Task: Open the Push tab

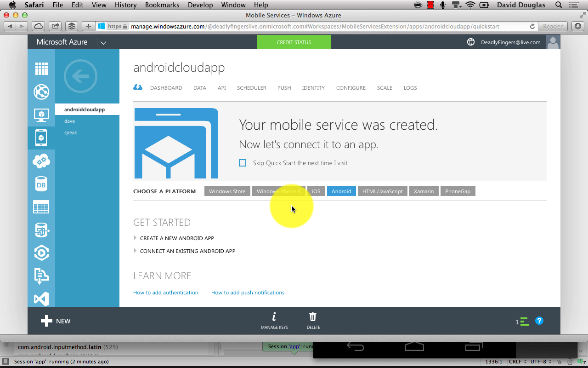Action: [x=284, y=88]
